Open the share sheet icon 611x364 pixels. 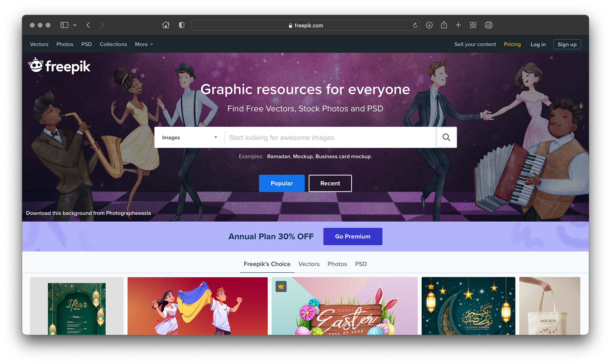[x=444, y=25]
